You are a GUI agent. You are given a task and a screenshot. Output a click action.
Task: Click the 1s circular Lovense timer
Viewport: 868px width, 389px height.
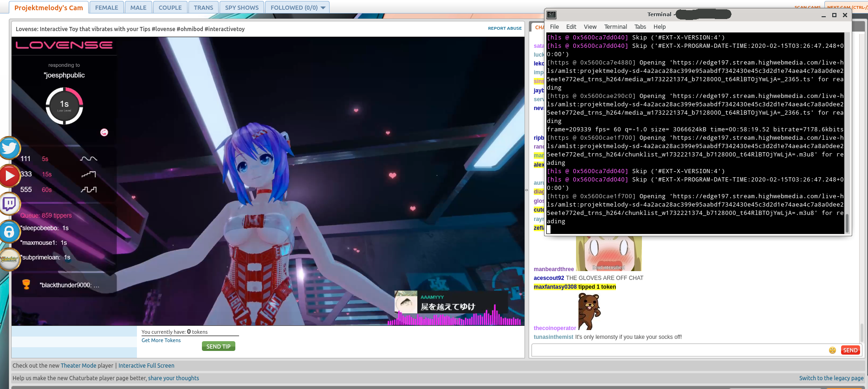tap(64, 106)
